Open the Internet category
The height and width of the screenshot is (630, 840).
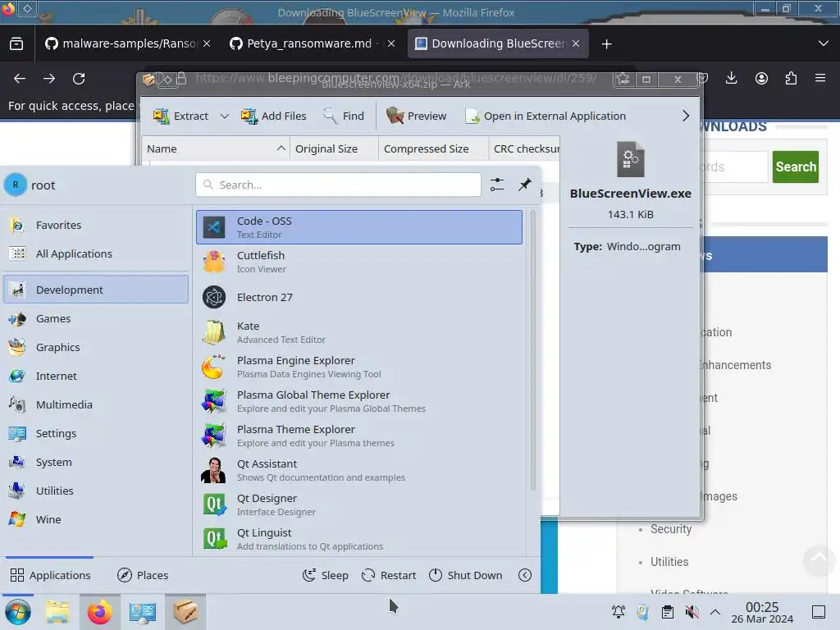[96, 376]
